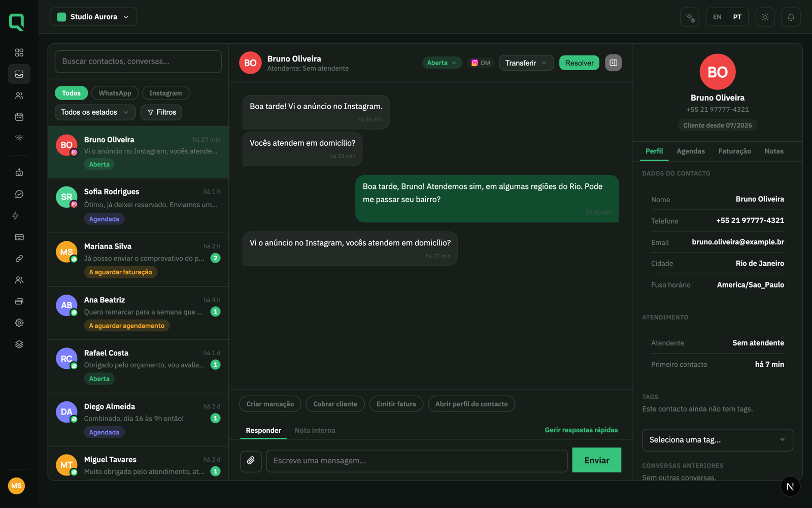
Task: Switch to the Faturação tab
Action: tap(734, 151)
